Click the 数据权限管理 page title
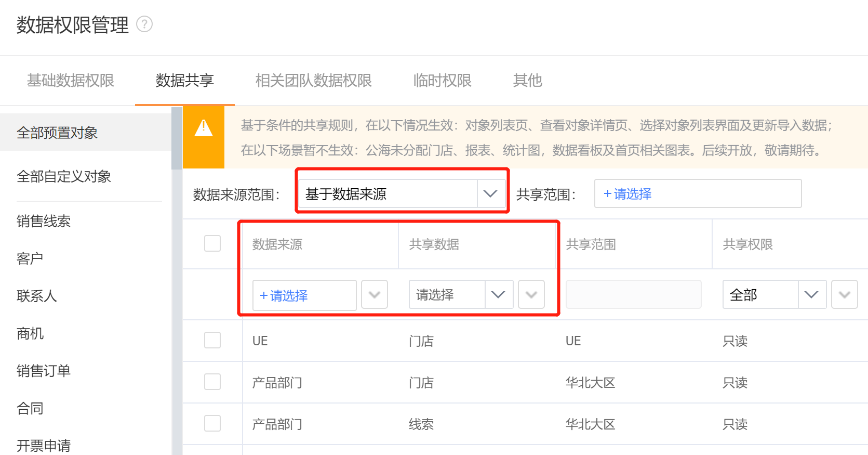The image size is (868, 455). coord(73,25)
